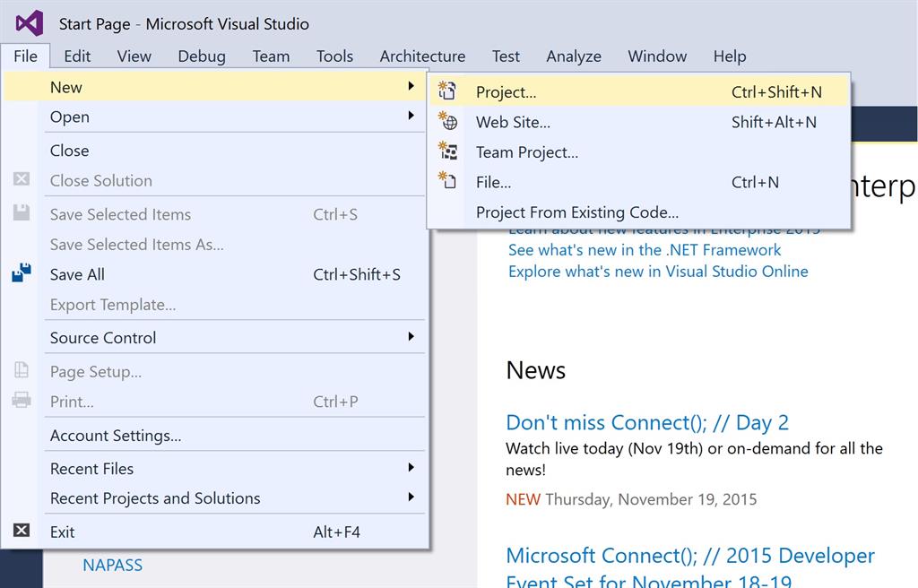Choose Account Settings from File menu
The height and width of the screenshot is (588, 918).
[116, 436]
